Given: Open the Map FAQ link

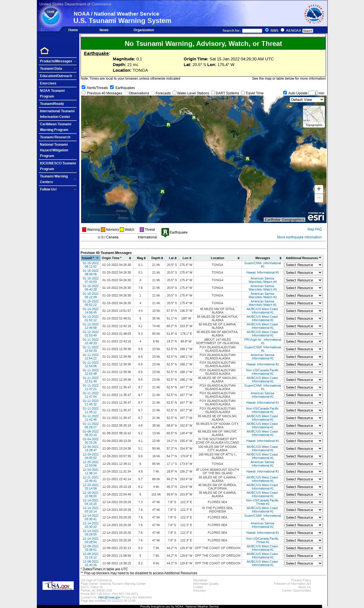Looking at the screenshot, I should coord(315,229).
